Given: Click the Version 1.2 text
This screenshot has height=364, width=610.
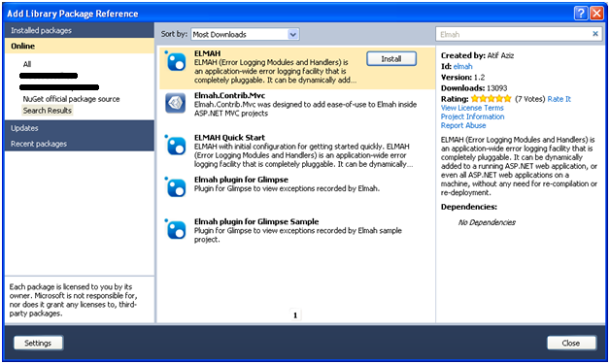Looking at the screenshot, I should click(463, 78).
